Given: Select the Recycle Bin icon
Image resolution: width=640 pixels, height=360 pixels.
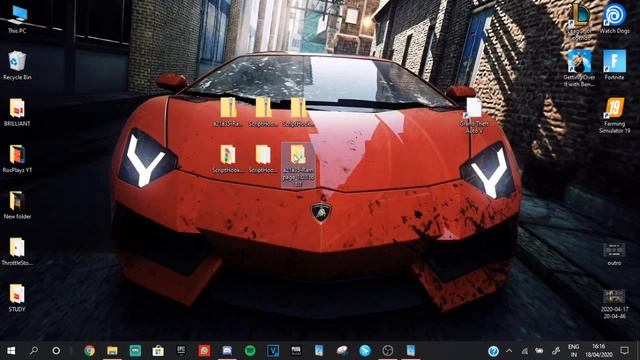Looking at the screenshot, I should [17, 65].
